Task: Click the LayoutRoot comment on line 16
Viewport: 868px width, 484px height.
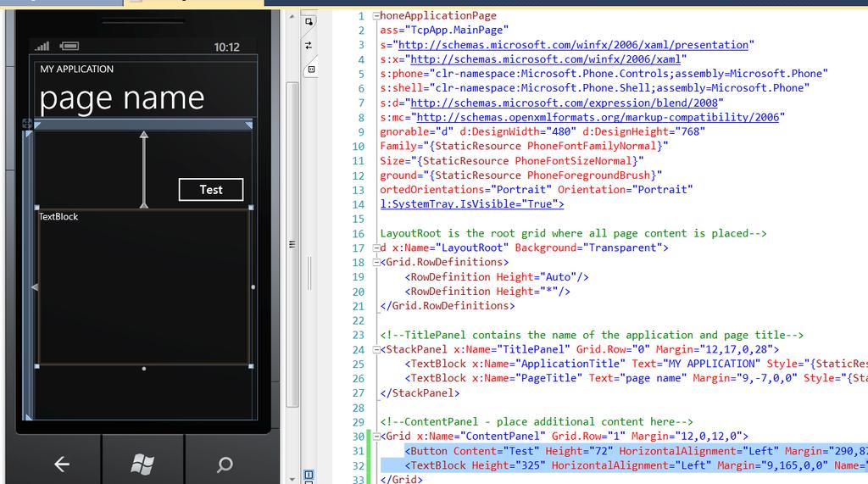Action: [574, 234]
